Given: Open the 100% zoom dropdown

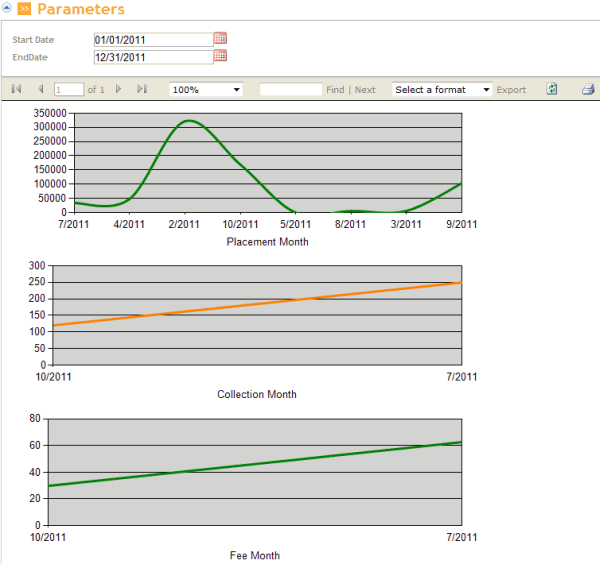Looking at the screenshot, I should [x=206, y=89].
